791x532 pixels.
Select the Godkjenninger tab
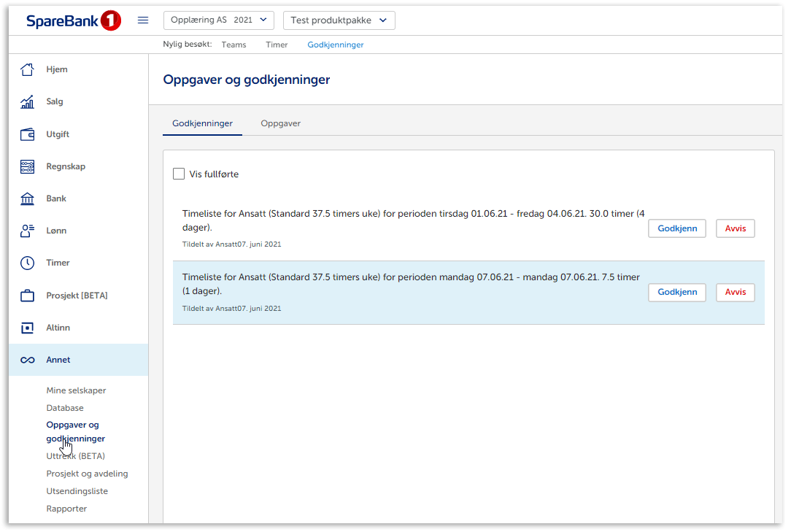pos(202,123)
